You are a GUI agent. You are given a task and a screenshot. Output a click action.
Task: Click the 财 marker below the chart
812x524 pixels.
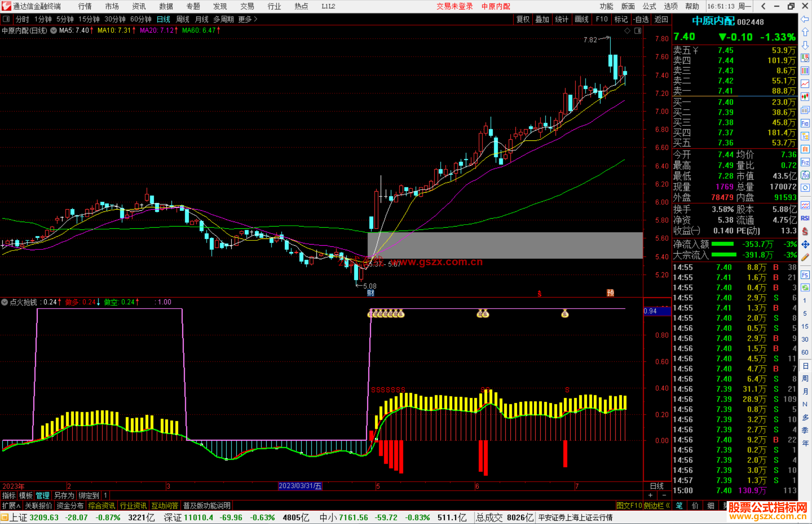[x=371, y=293]
